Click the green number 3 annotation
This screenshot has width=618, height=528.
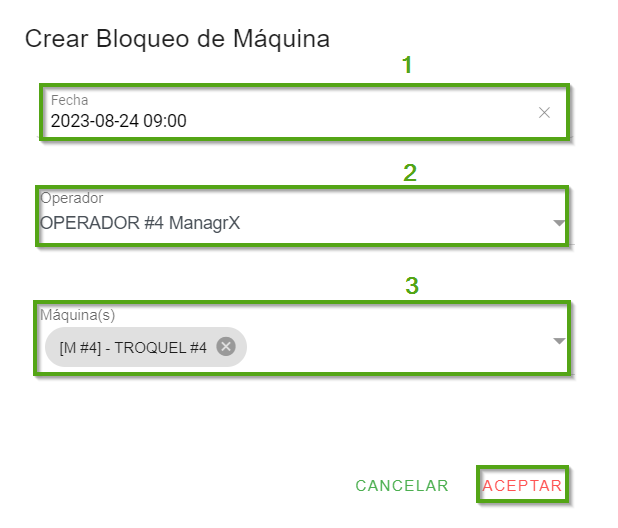pos(411,286)
